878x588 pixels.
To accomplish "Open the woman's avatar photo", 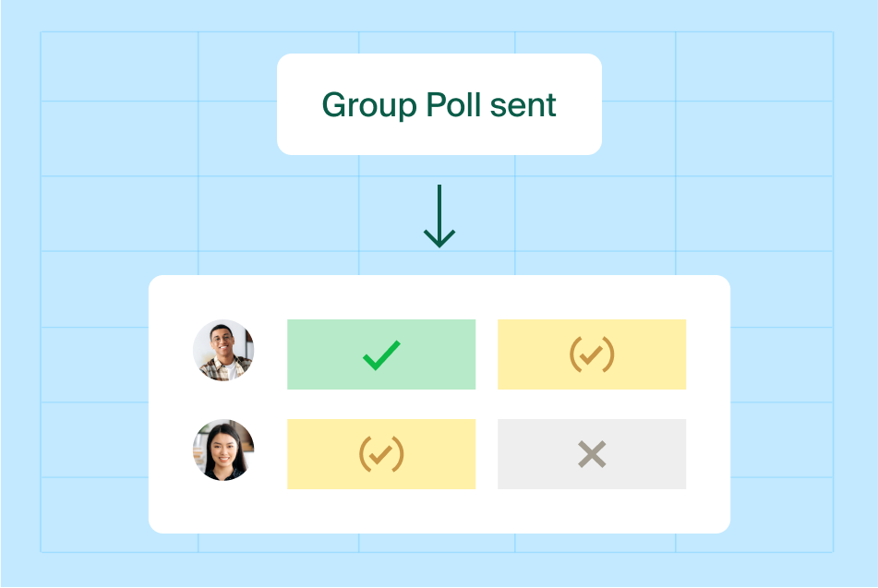I will [223, 450].
